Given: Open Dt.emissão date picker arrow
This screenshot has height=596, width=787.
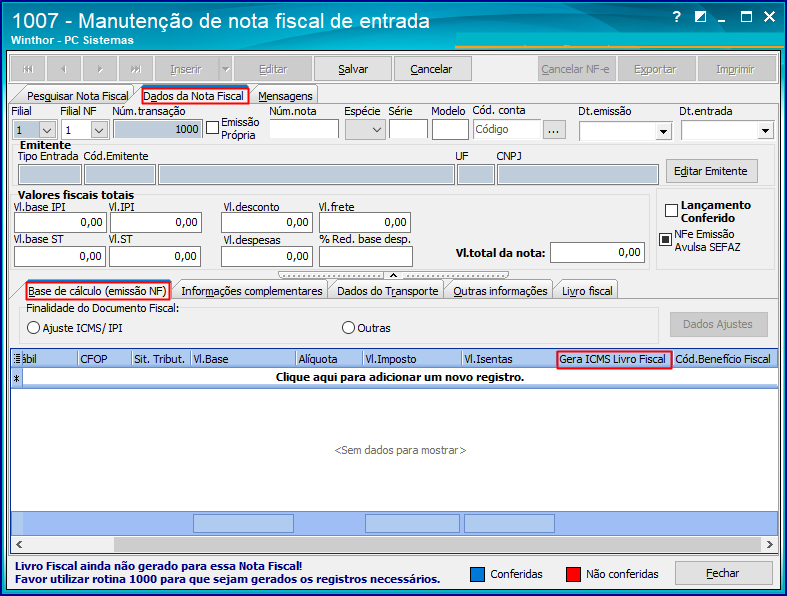Looking at the screenshot, I should [x=664, y=132].
